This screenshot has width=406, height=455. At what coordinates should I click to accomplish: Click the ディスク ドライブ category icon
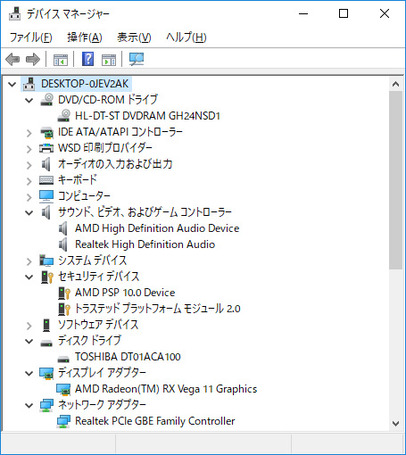(x=46, y=342)
